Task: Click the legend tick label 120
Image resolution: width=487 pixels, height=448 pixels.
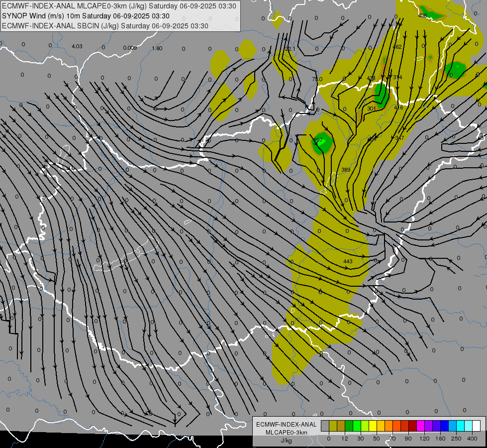Action: point(424,439)
